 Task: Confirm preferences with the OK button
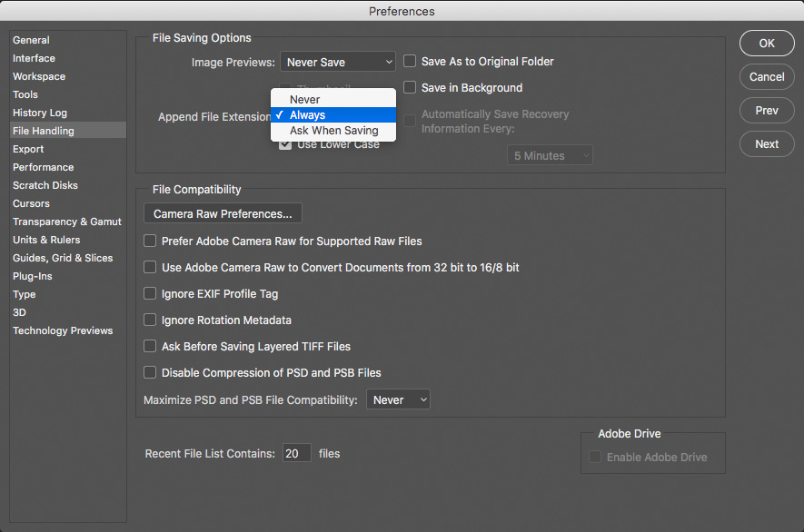(x=765, y=43)
